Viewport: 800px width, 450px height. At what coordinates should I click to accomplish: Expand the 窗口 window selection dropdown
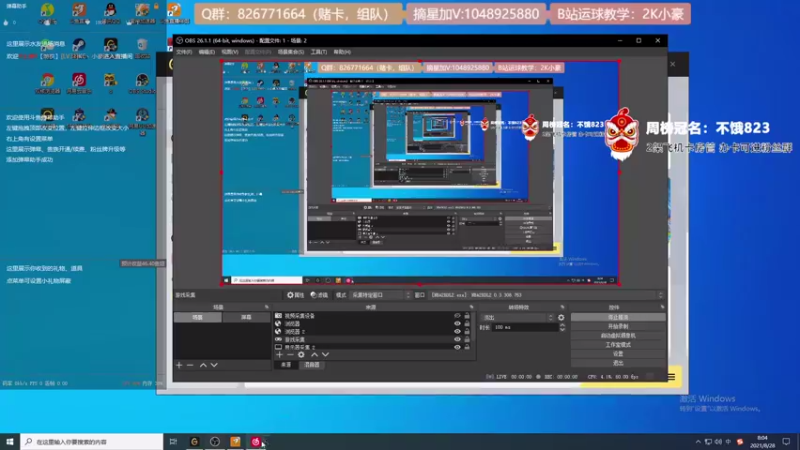(546, 295)
